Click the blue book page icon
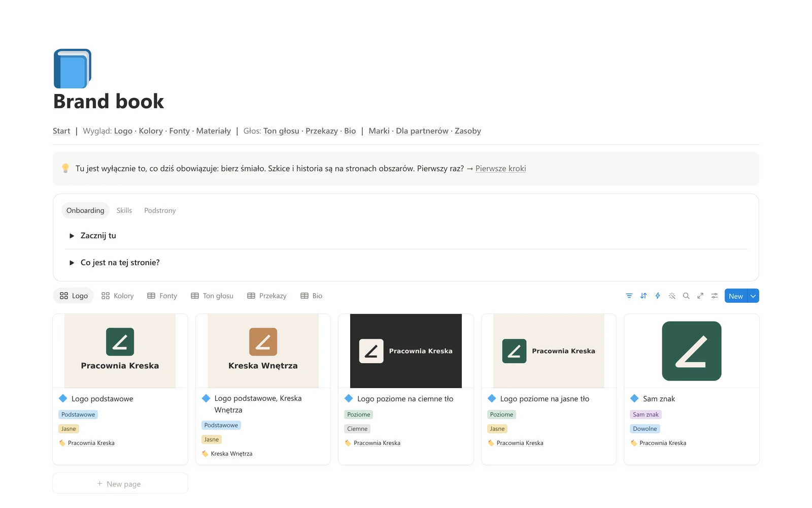The width and height of the screenshot is (812, 508). [73, 69]
